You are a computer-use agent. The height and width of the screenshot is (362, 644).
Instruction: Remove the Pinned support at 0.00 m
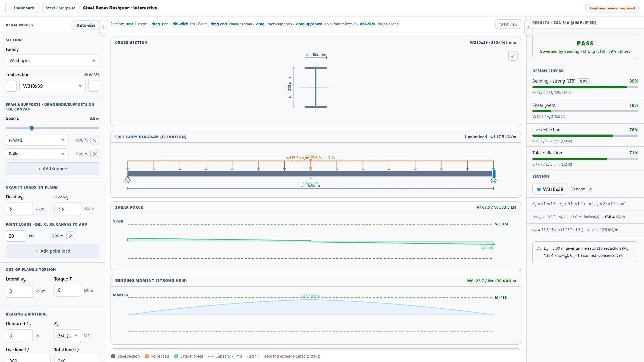95,140
